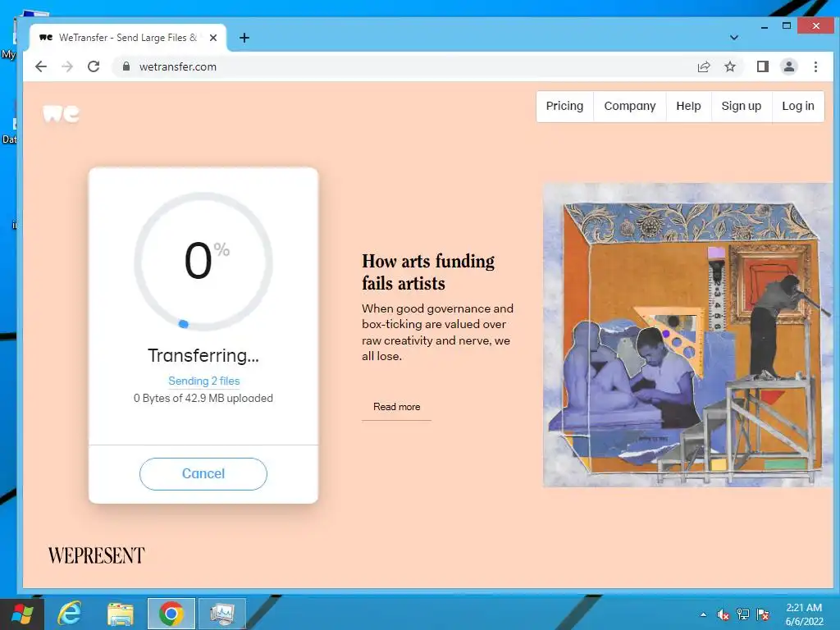Open the Company menu item

point(629,106)
